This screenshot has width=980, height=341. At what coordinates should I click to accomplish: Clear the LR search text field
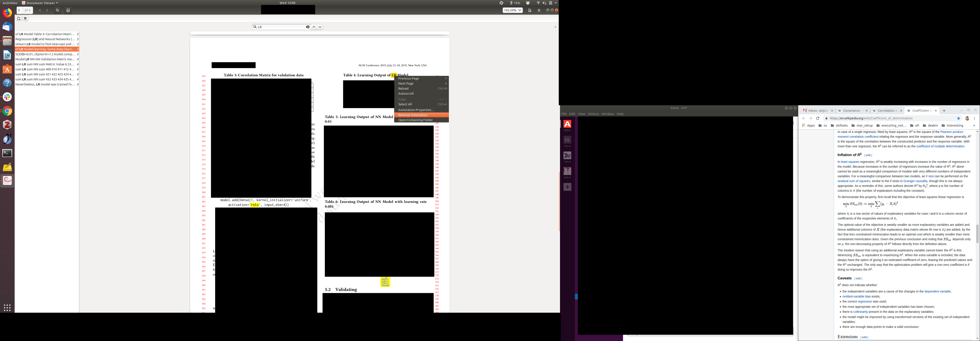(x=307, y=27)
